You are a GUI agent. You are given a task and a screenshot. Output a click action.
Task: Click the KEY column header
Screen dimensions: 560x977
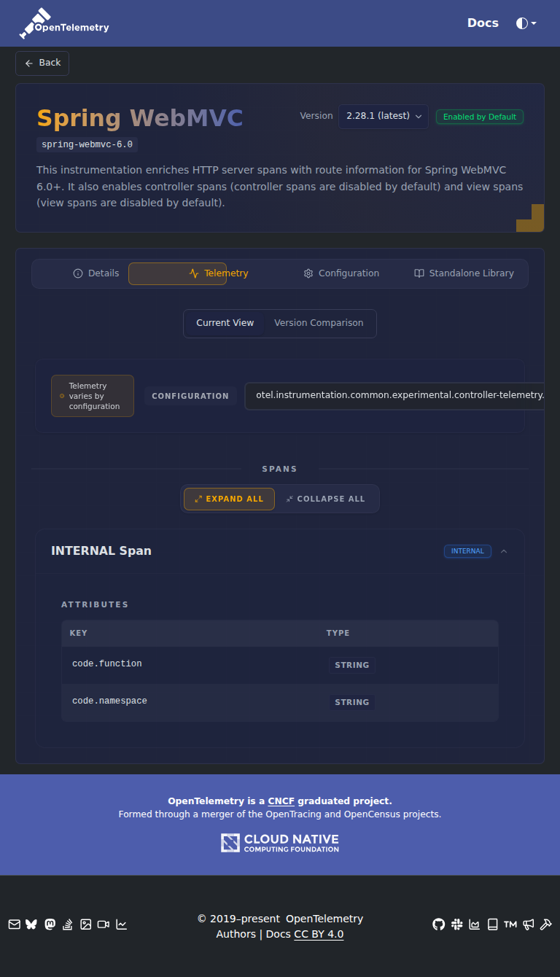79,633
